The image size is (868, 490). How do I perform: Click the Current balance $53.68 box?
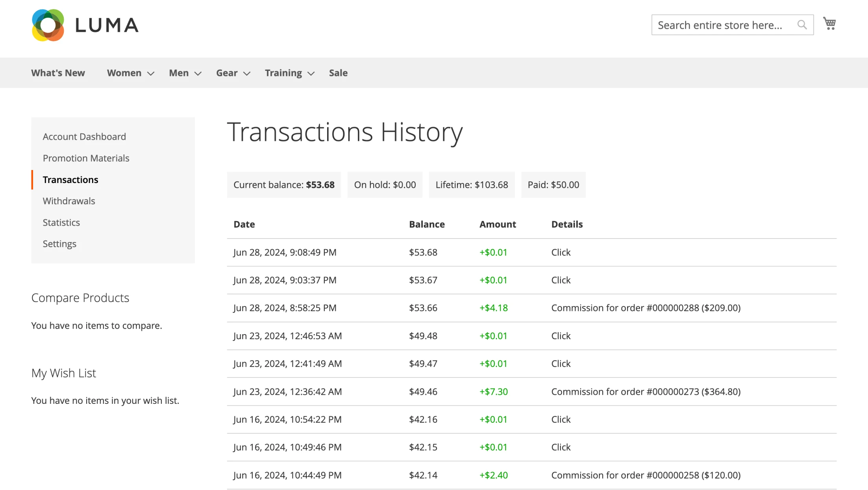[x=284, y=185]
